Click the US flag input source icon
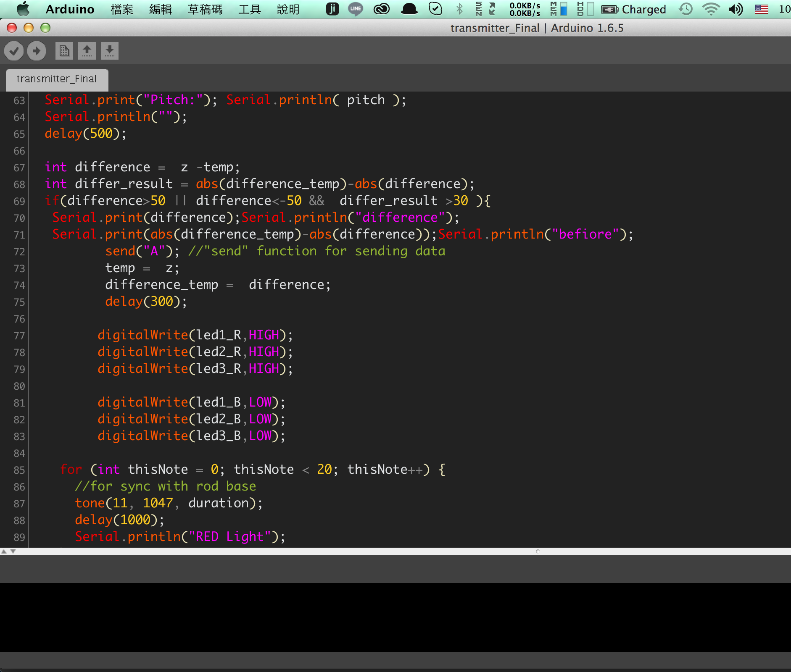The width and height of the screenshot is (791, 672). pos(761,9)
